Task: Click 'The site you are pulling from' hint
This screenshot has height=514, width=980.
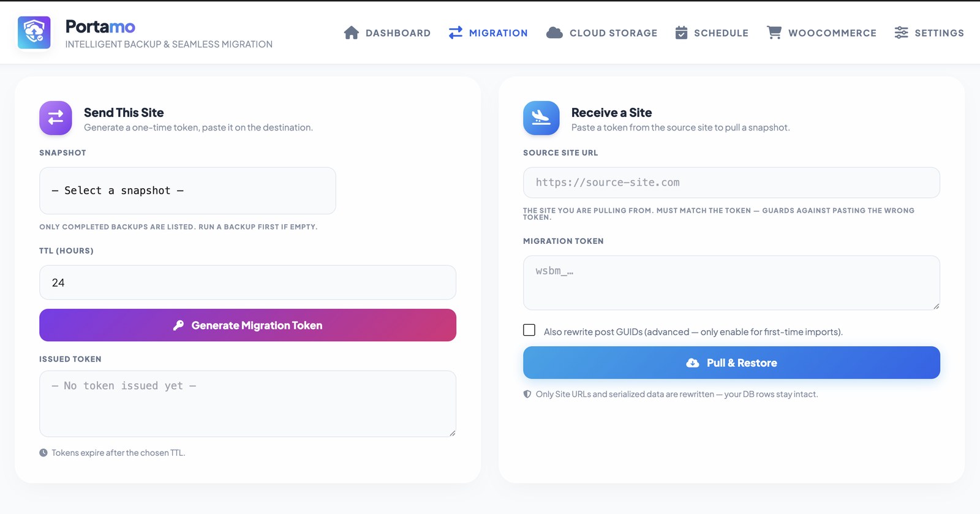Action: 718,214
